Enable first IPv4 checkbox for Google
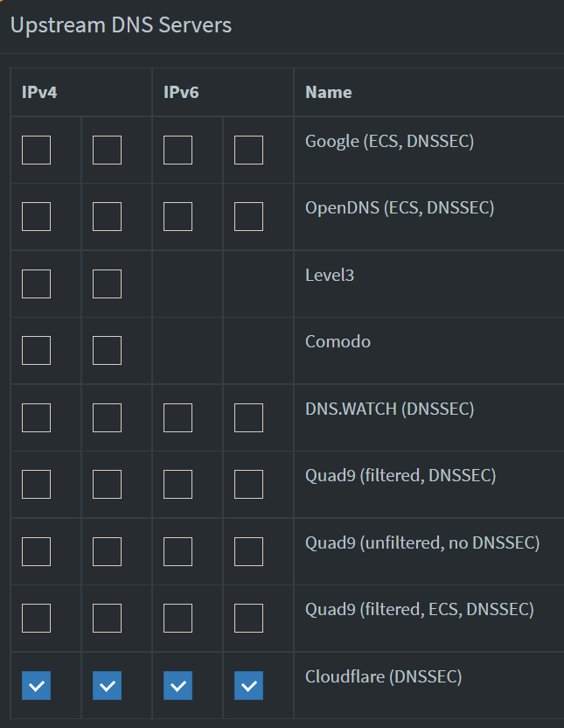This screenshot has height=728, width=564. (36, 150)
